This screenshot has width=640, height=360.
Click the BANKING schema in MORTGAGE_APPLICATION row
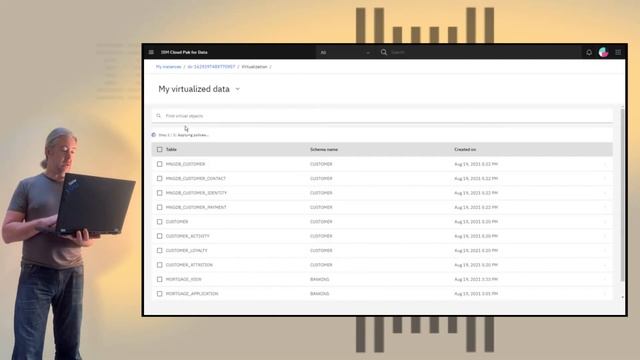(320, 294)
